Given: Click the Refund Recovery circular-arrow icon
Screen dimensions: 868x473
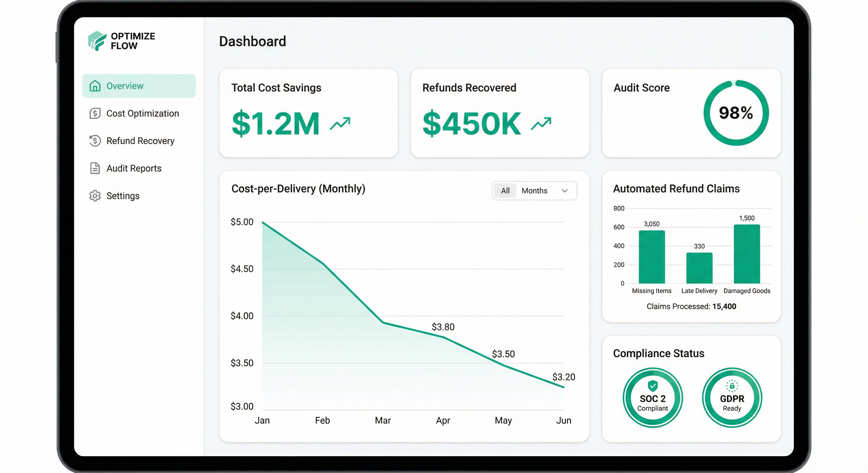Looking at the screenshot, I should tap(95, 141).
